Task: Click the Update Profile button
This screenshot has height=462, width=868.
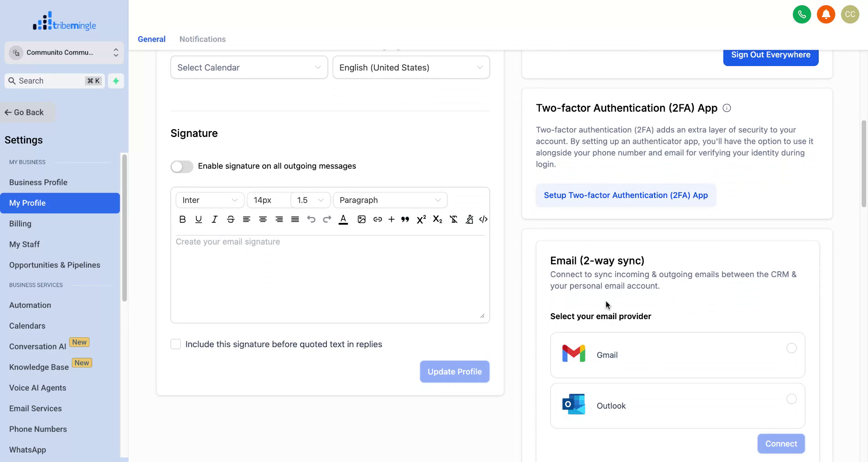Action: coord(454,371)
